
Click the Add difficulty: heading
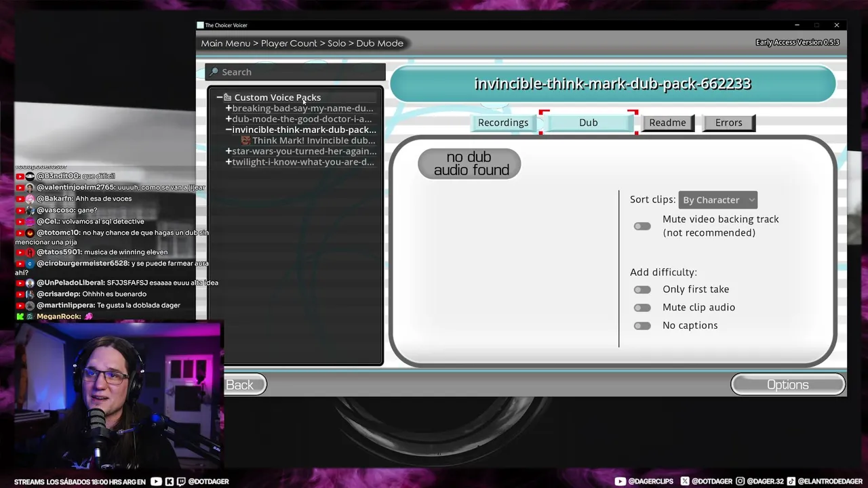[663, 272]
